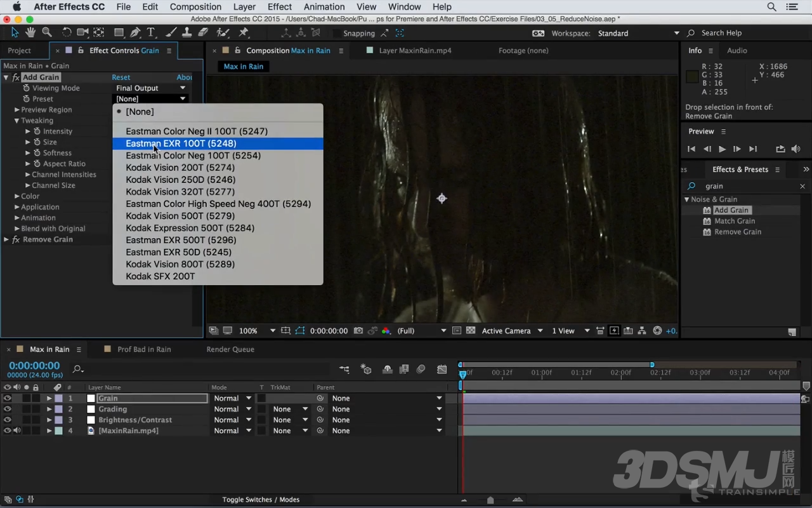812x508 pixels.
Task: Click the current time indicator in timeline
Action: pyautogui.click(x=462, y=374)
